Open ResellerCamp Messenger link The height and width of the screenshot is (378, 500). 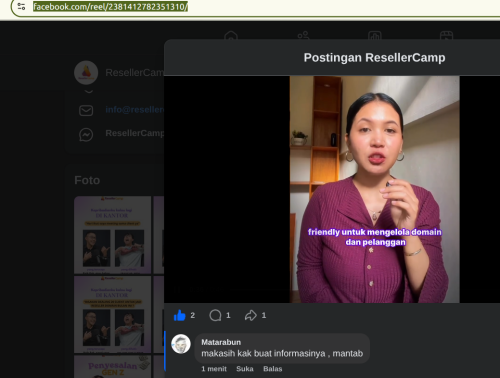coord(134,133)
